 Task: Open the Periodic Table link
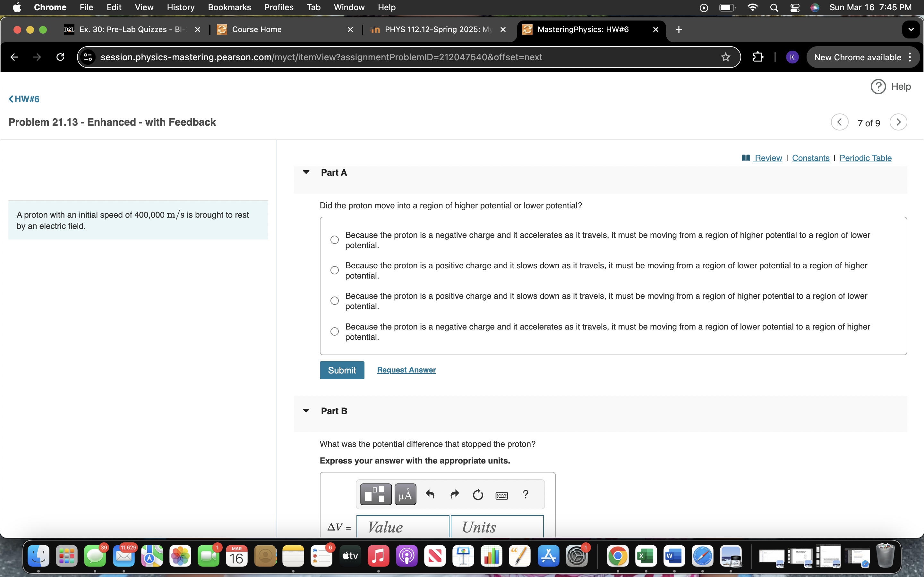point(865,158)
